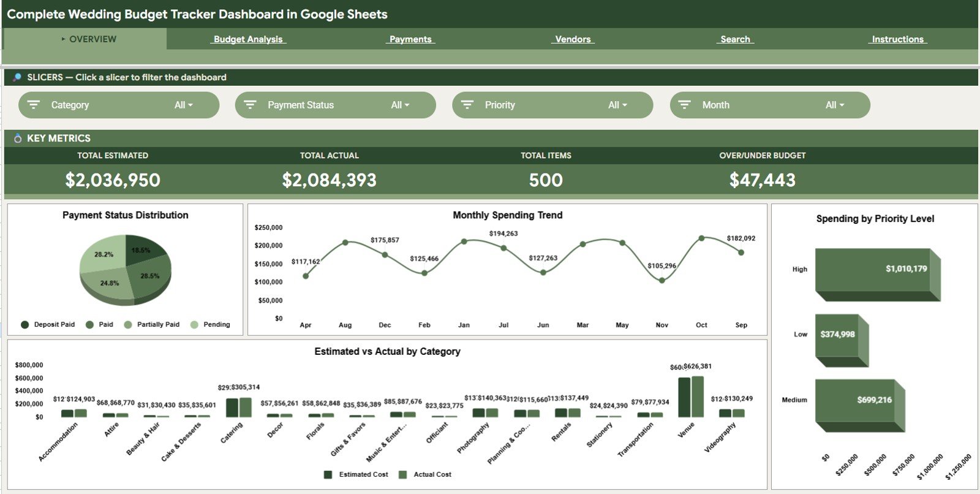980x494 pixels.
Task: Click the Payment Status Distribution chart title
Action: pyautogui.click(x=126, y=215)
